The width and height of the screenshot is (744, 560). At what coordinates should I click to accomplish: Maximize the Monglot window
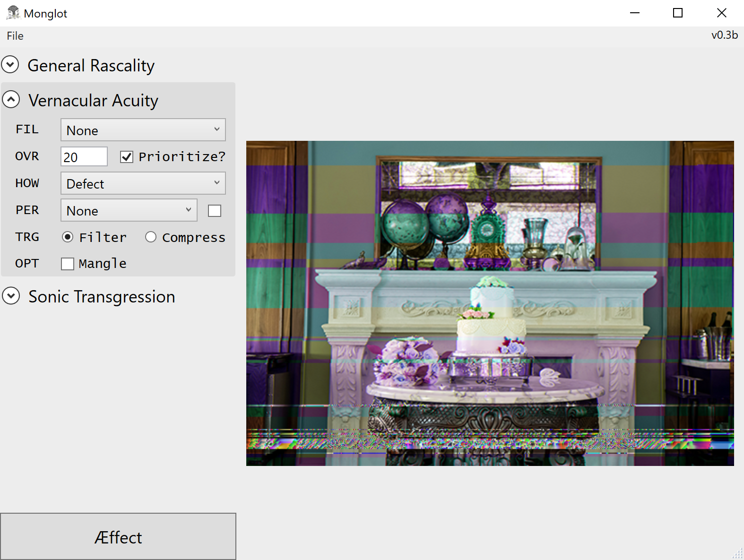[678, 13]
